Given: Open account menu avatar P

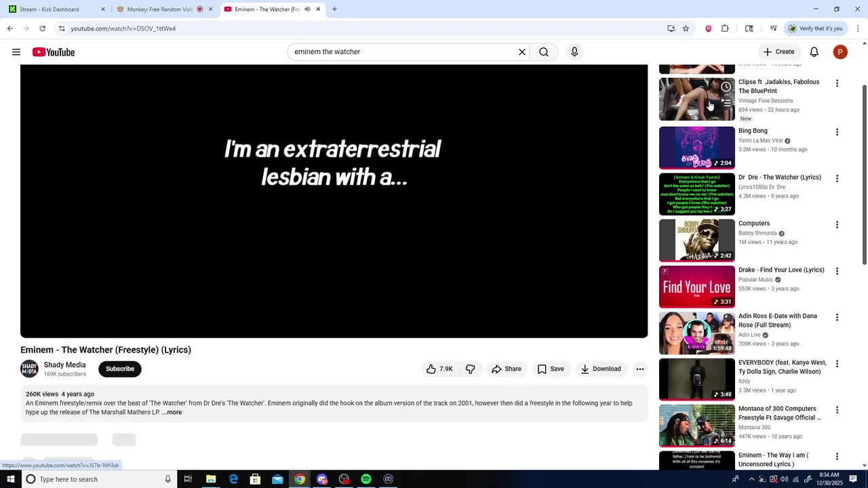Looking at the screenshot, I should (x=840, y=52).
